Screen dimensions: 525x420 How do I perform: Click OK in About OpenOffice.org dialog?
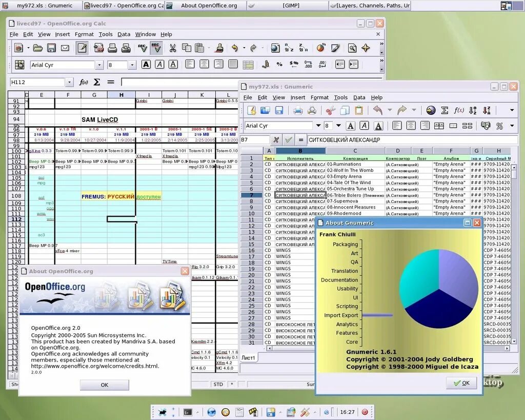coord(105,385)
